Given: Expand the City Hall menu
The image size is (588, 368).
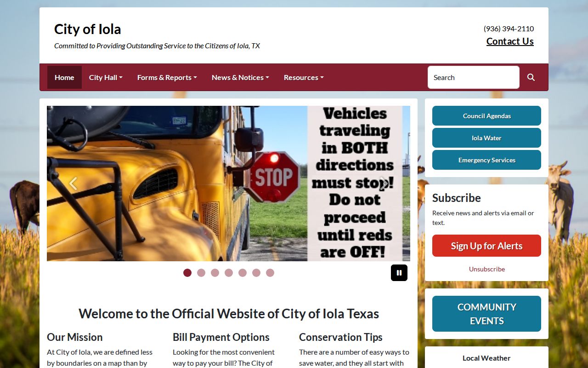Looking at the screenshot, I should 106,77.
